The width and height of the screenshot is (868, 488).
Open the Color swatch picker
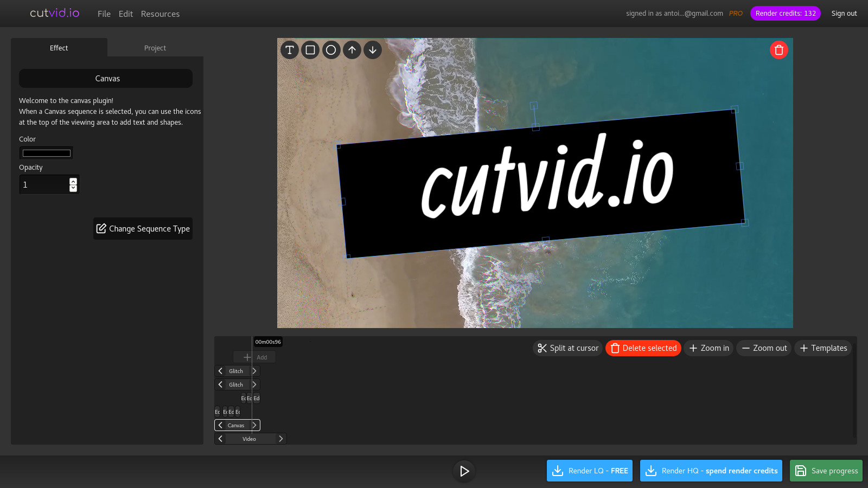pyautogui.click(x=47, y=153)
